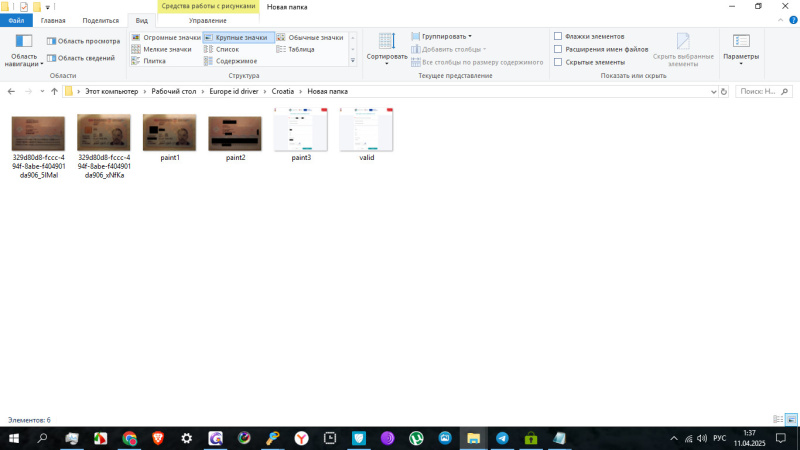800x450 pixels.
Task: Switch to Таблица details layout
Action: (296, 49)
